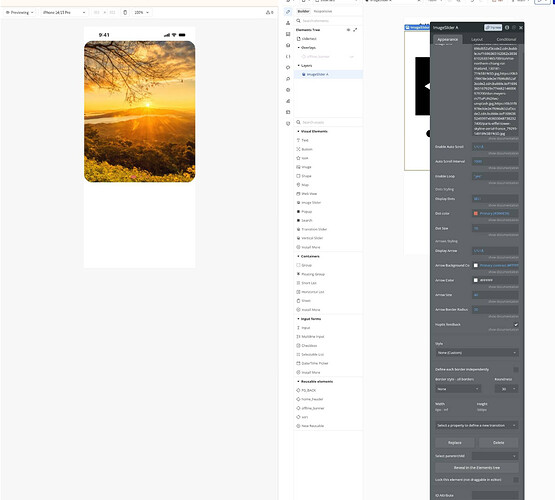Click the issues warning icon in preview toolbar

(269, 12)
